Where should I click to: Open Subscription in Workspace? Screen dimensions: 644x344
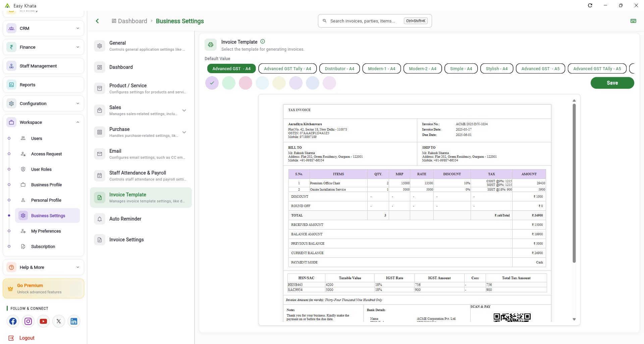[x=43, y=247]
